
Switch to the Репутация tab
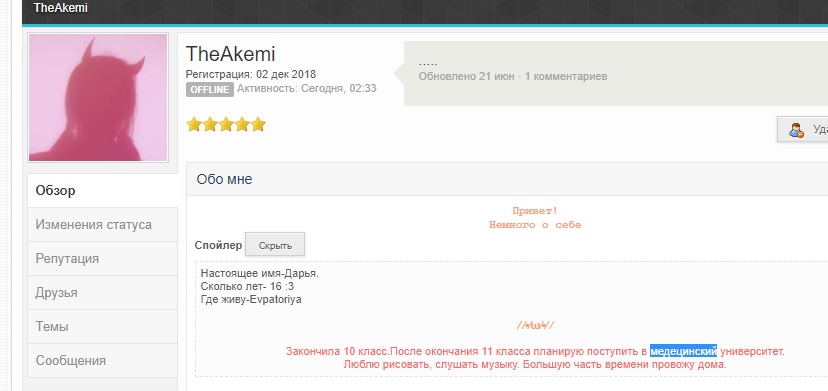pos(102,259)
